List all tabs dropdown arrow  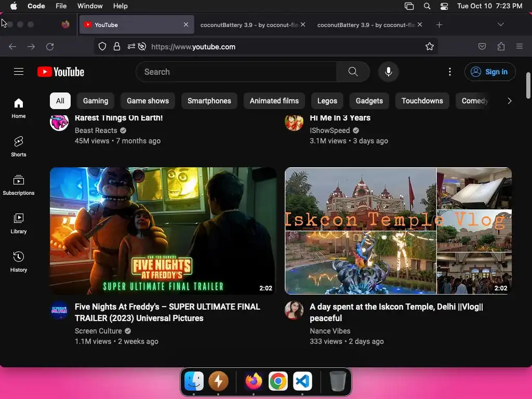500,24
